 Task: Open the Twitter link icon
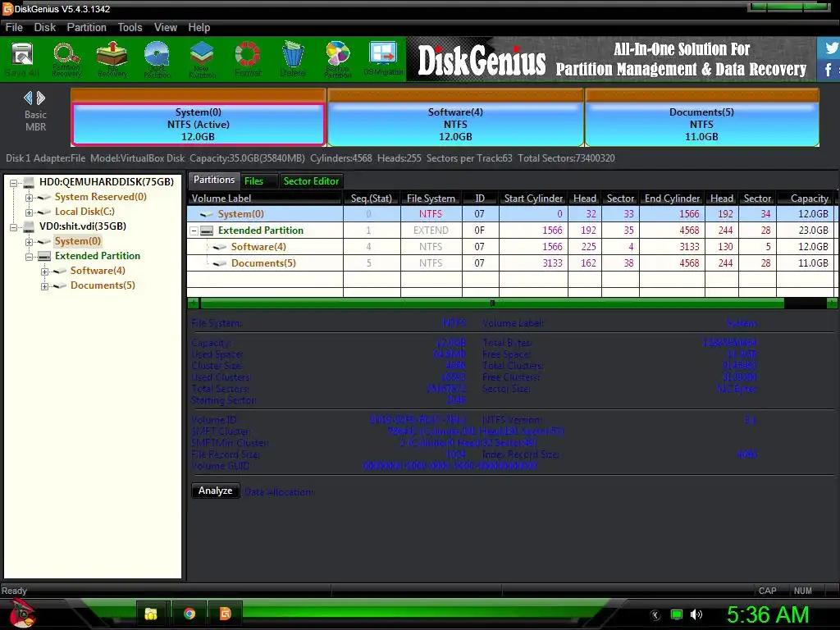pyautogui.click(x=829, y=48)
